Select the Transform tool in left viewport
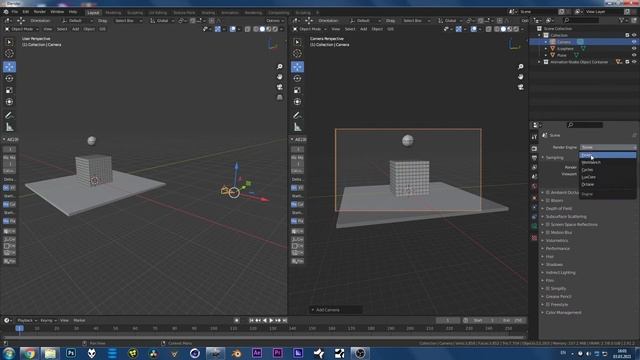This screenshot has height=360, width=640. [9, 102]
